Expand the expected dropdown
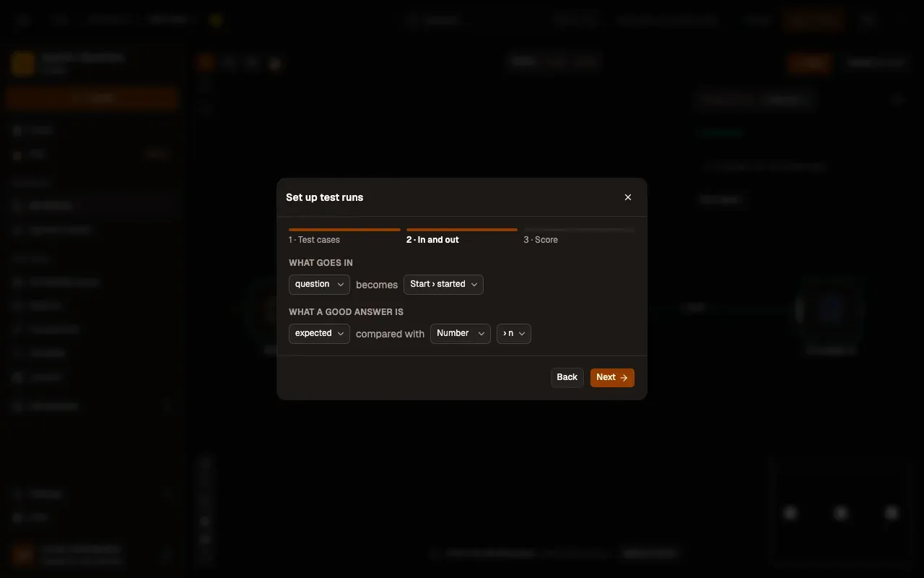924x578 pixels. coord(319,334)
